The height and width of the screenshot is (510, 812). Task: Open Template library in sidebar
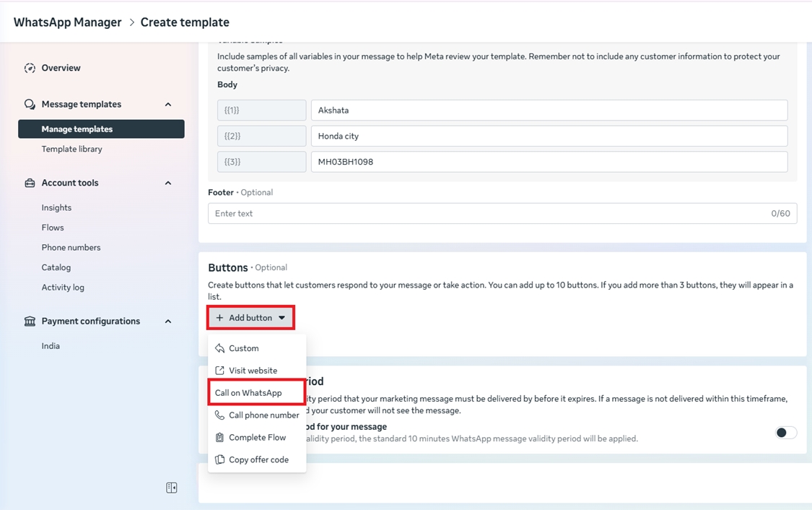tap(72, 150)
